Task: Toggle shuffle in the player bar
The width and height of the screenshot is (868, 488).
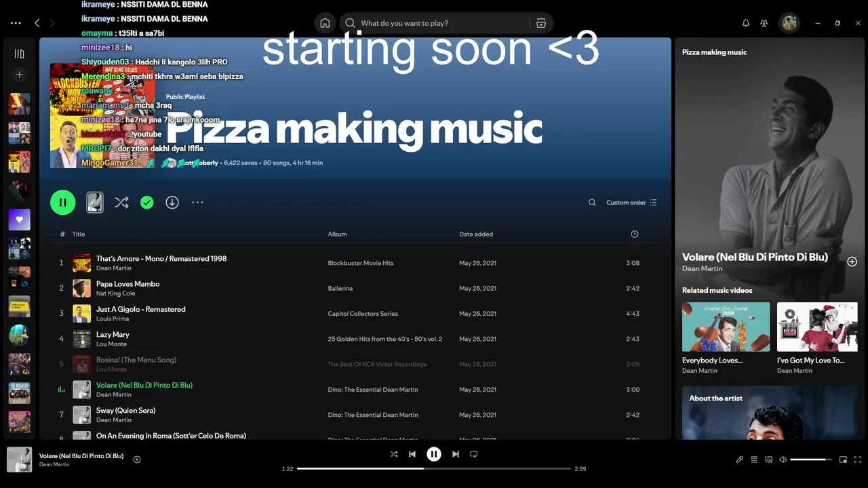Action: [x=394, y=454]
